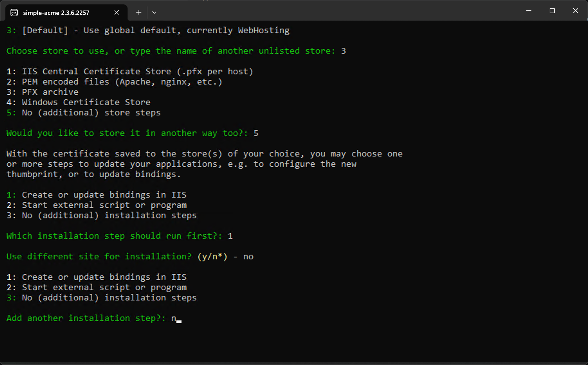This screenshot has height=365, width=588.
Task: Click the 'Add another installation step?' prompt line
Action: click(86, 318)
